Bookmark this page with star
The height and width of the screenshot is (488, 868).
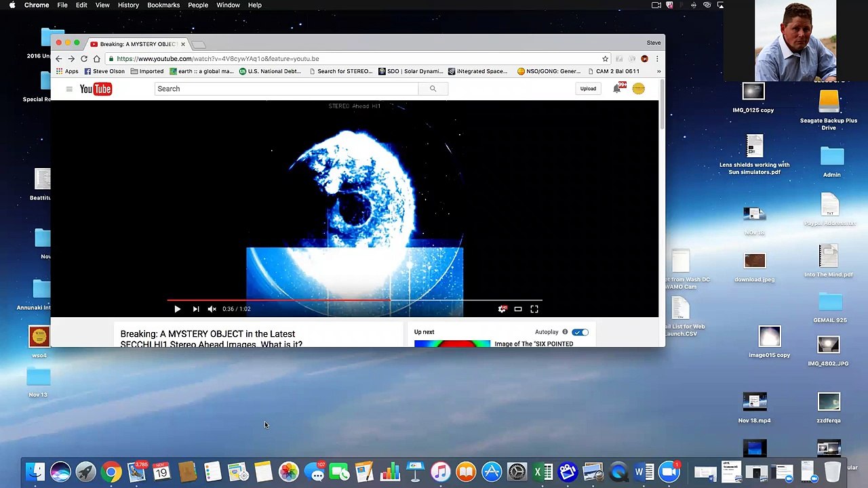[605, 59]
